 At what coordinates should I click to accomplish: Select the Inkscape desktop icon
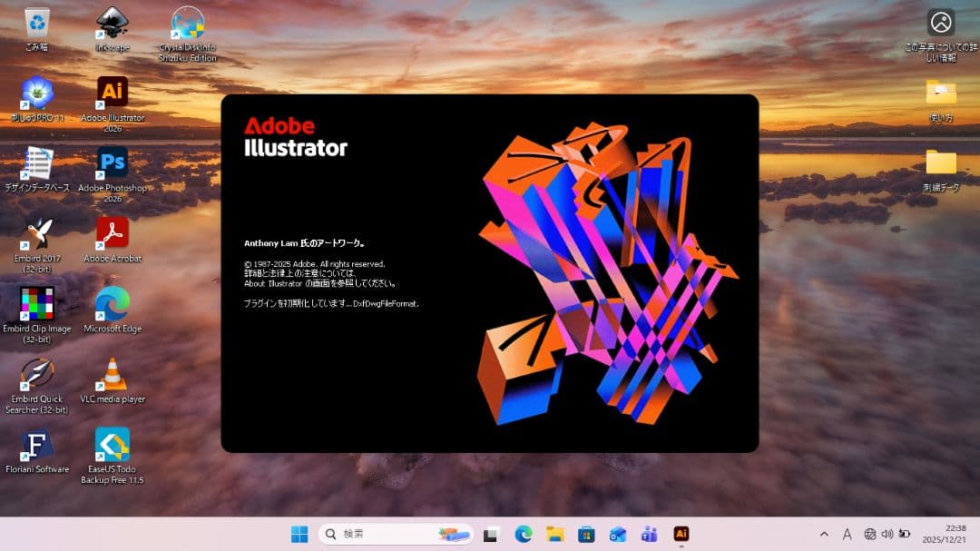[113, 24]
